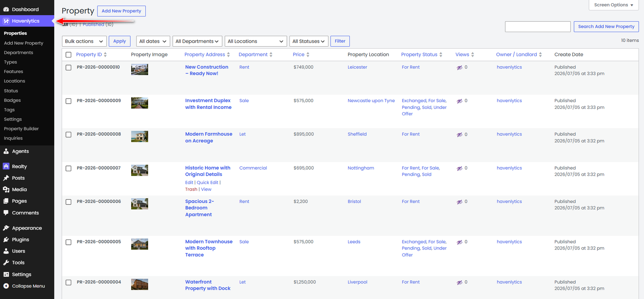This screenshot has height=299, width=644.
Task: Open Badges submenu item
Action: [x=12, y=100]
